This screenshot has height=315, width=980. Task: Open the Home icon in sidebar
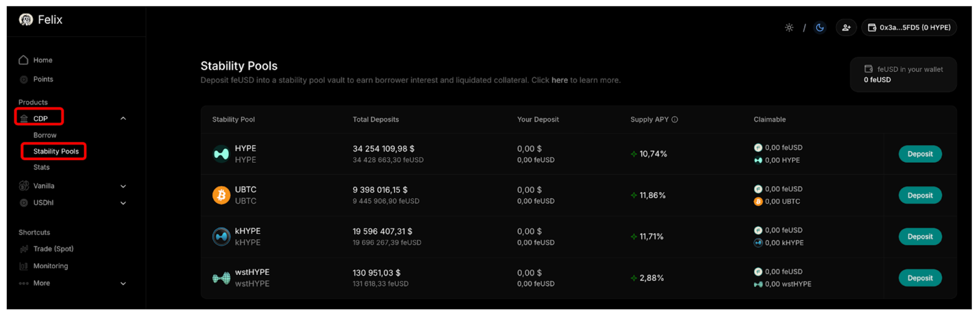(x=24, y=60)
